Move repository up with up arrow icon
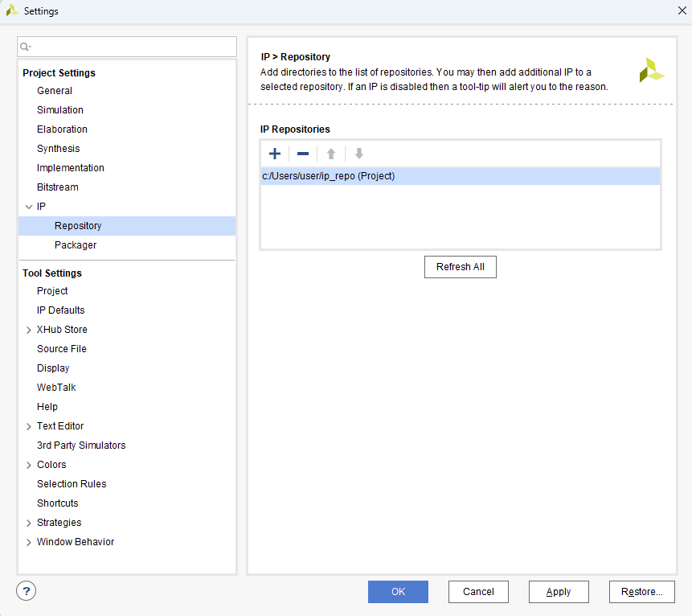The width and height of the screenshot is (692, 616). click(331, 154)
